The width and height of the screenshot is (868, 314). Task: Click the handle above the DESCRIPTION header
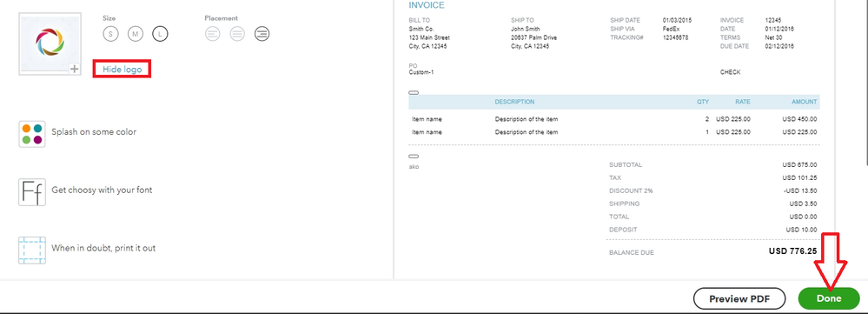coord(414,92)
